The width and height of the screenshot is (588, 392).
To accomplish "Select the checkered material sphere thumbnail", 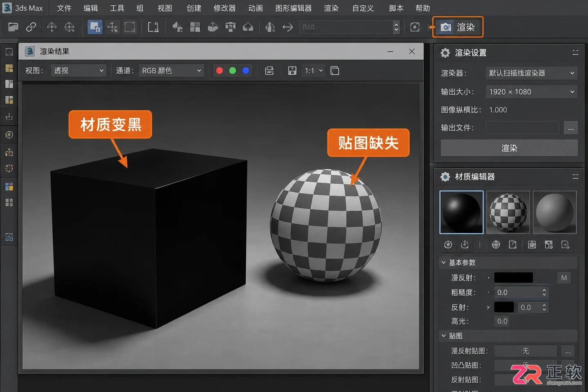I will (508, 212).
